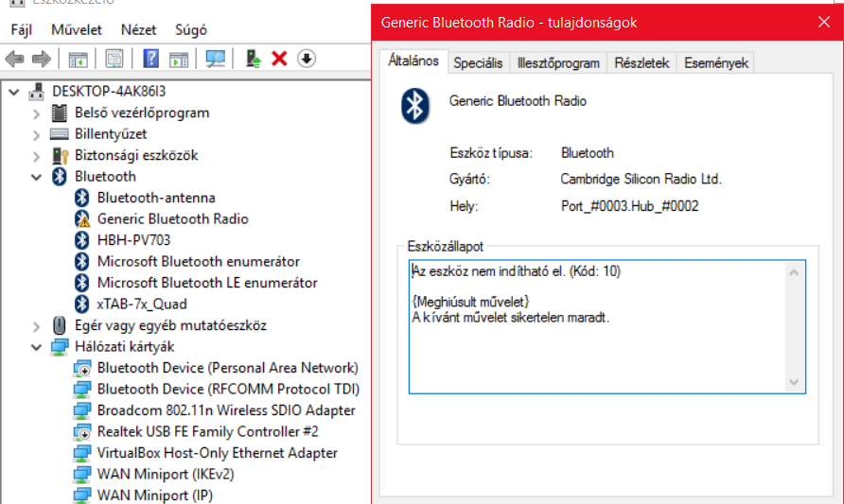The width and height of the screenshot is (844, 504).
Task: Click the Forward arrow toolbar icon
Action: click(42, 59)
